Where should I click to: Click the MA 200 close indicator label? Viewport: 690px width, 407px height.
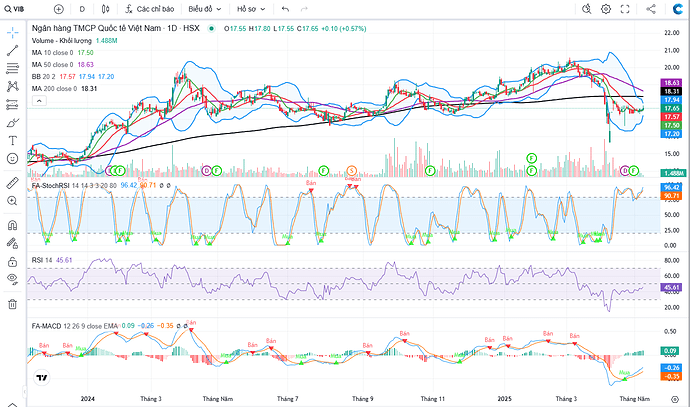[60, 89]
